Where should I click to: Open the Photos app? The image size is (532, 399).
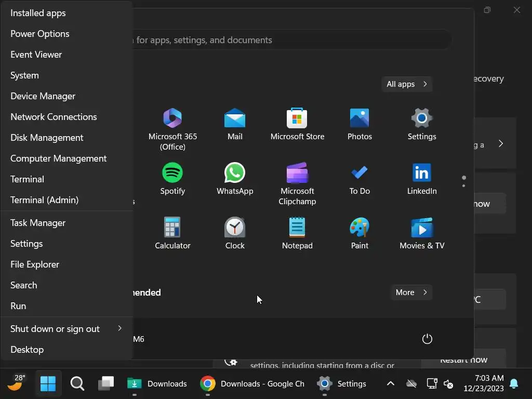coord(360,124)
